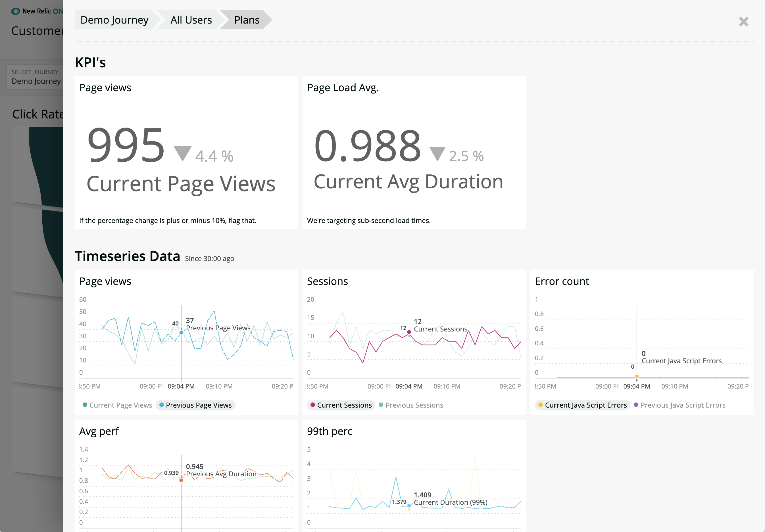Viewport: 765px width, 532px height.
Task: Open the Demo Journey breadcrumb
Action: pyautogui.click(x=114, y=20)
